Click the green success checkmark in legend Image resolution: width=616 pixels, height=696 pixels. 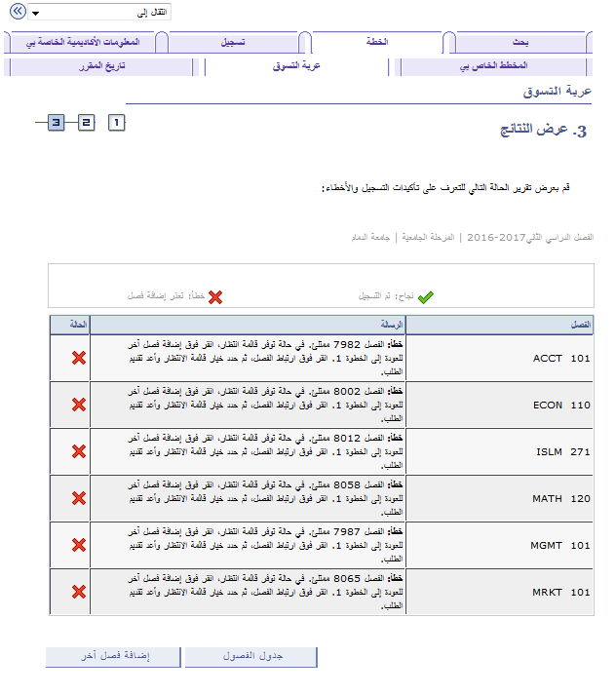(x=426, y=296)
